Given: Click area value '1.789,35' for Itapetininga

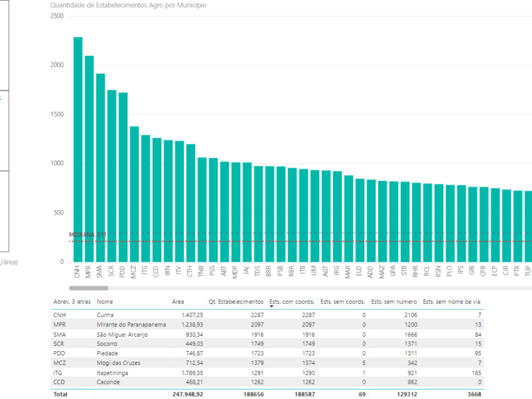Looking at the screenshot, I should [192, 373].
